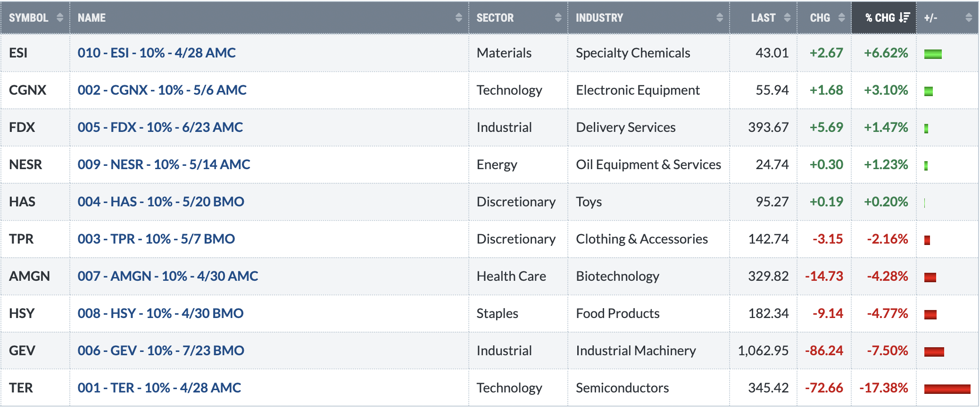Open 008 - HSY - 10% - 4/30 BMO link

coord(160,313)
